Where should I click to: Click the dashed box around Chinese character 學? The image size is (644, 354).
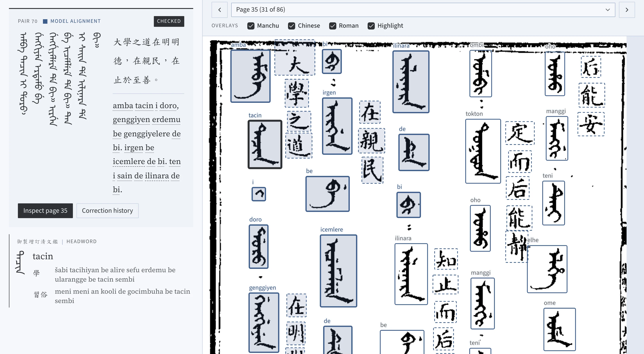point(297,93)
